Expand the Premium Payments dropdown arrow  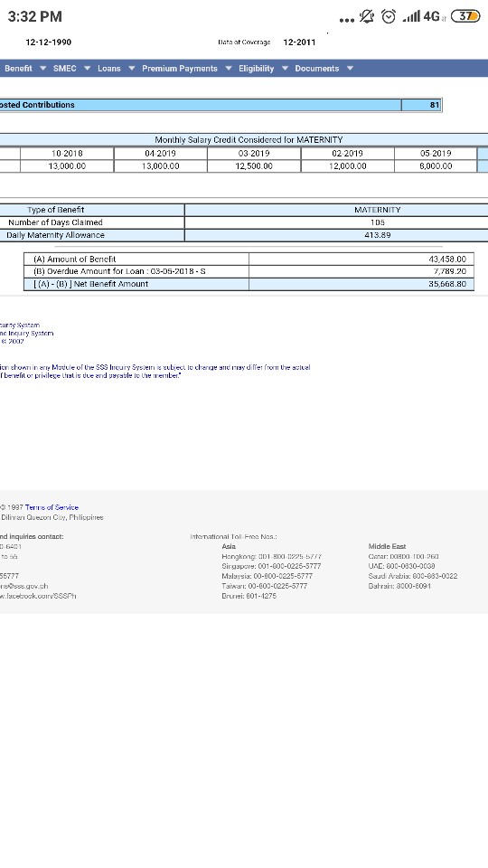pyautogui.click(x=229, y=69)
